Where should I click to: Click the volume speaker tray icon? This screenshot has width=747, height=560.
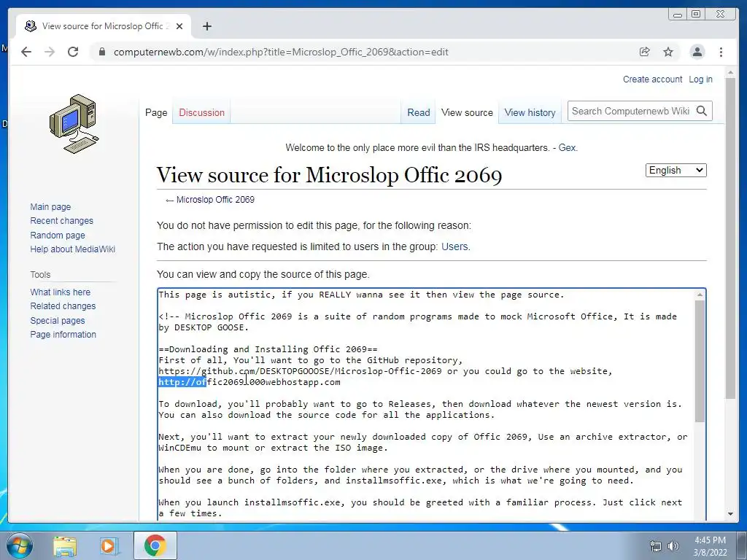(x=673, y=546)
